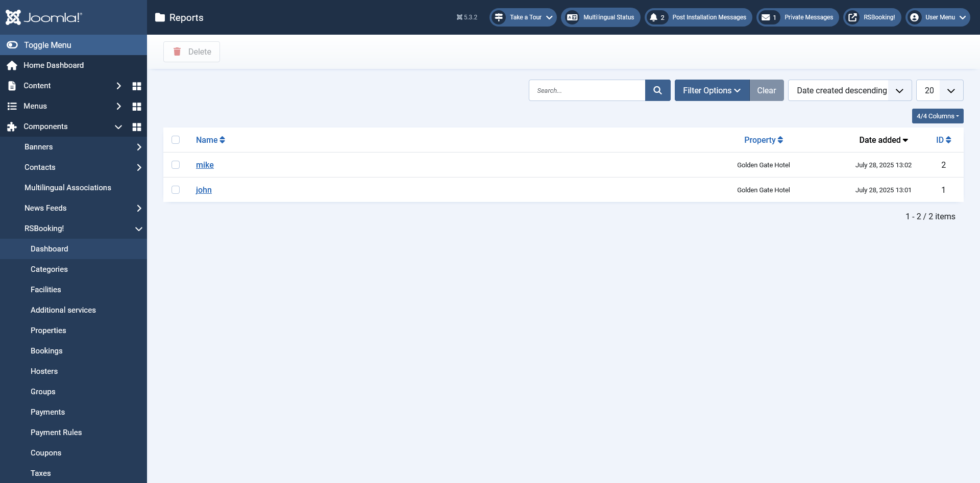Open the Take a Tour dropdown arrow
Screen dimensions: 980x483
(549, 17)
